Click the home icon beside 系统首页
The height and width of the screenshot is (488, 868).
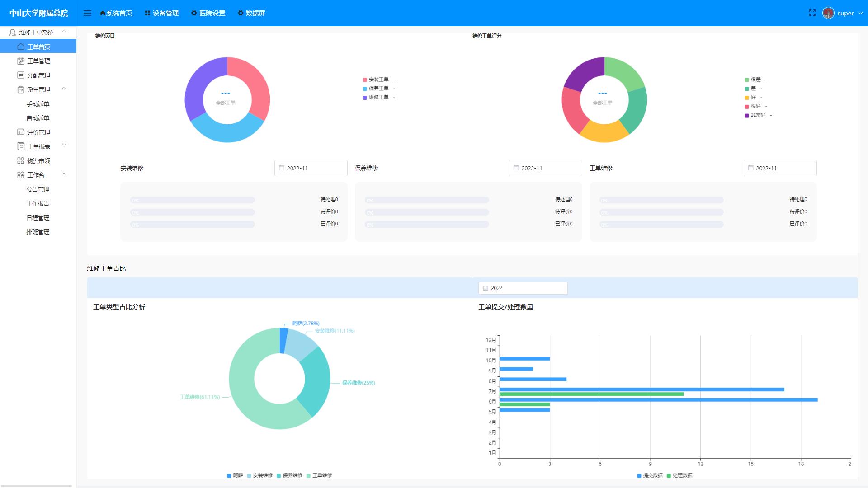tap(103, 13)
